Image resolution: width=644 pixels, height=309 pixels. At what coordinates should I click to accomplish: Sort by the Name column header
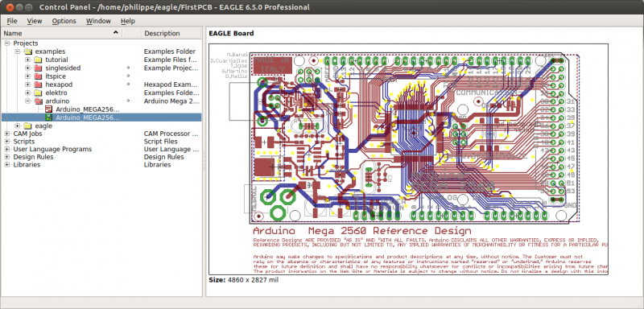click(x=62, y=33)
